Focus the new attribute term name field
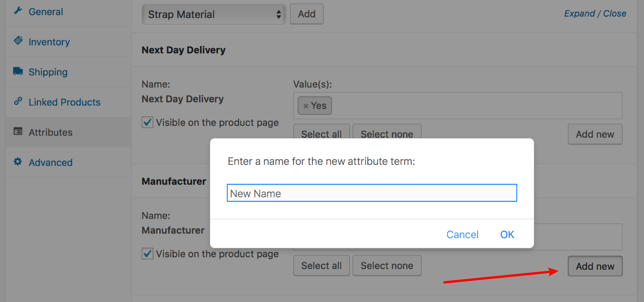The image size is (644, 302). pyautogui.click(x=372, y=193)
